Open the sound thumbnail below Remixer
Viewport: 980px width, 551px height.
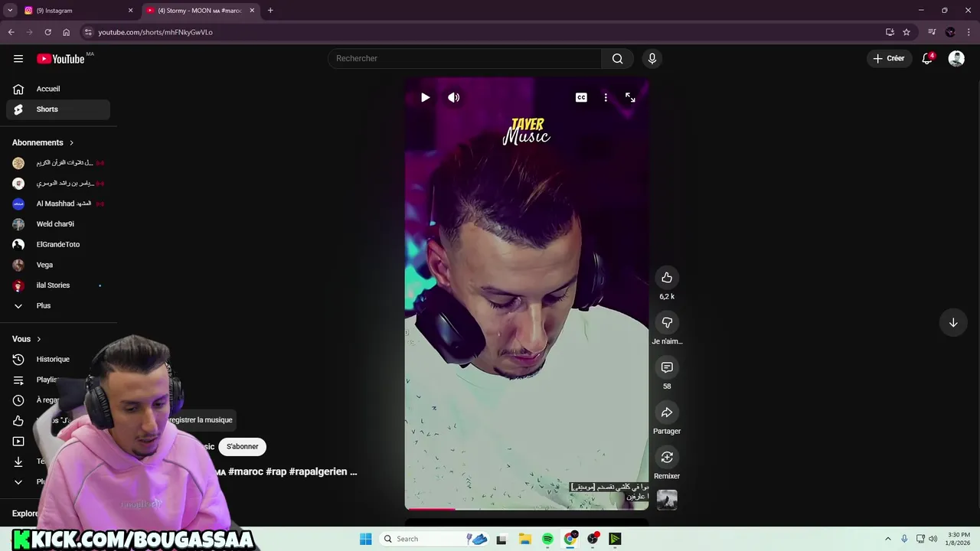(x=667, y=500)
